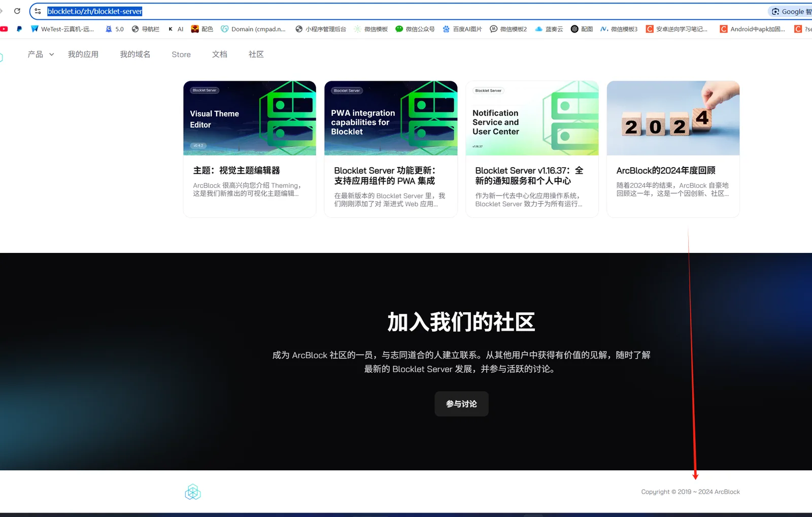Open the site information icon in the address bar
This screenshot has height=517, width=812.
coord(38,11)
